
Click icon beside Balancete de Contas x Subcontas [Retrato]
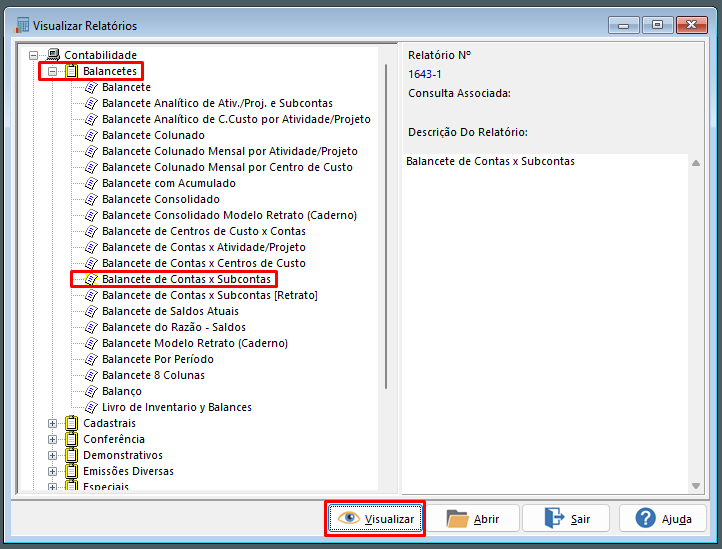click(92, 295)
